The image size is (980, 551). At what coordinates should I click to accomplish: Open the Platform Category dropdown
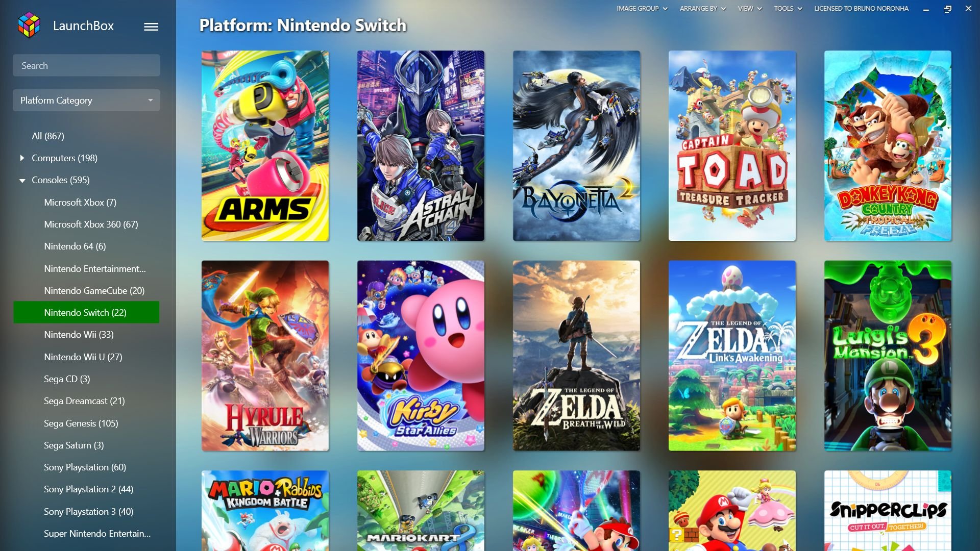86,101
